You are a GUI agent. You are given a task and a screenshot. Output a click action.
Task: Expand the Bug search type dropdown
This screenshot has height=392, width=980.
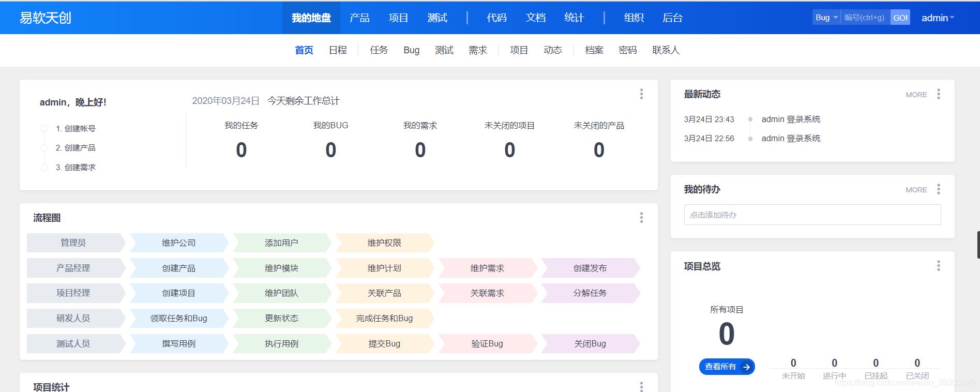click(x=826, y=18)
